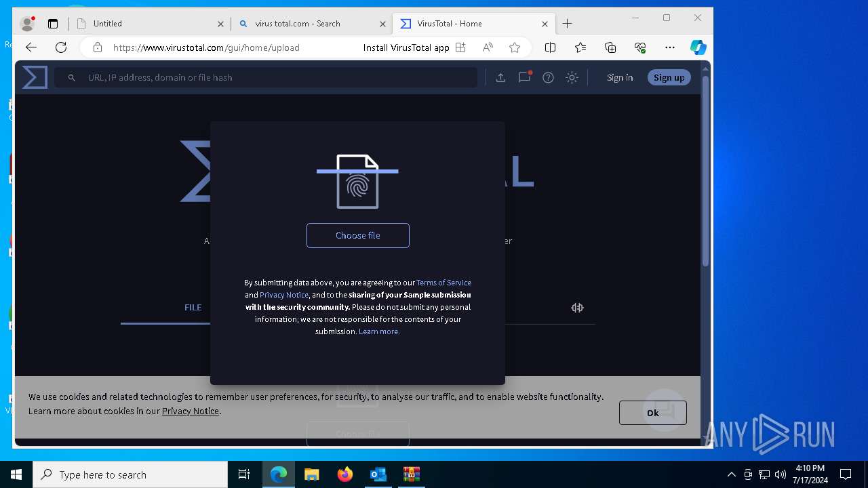The image size is (868, 488).
Task: Open the Collections icon
Action: 610,47
